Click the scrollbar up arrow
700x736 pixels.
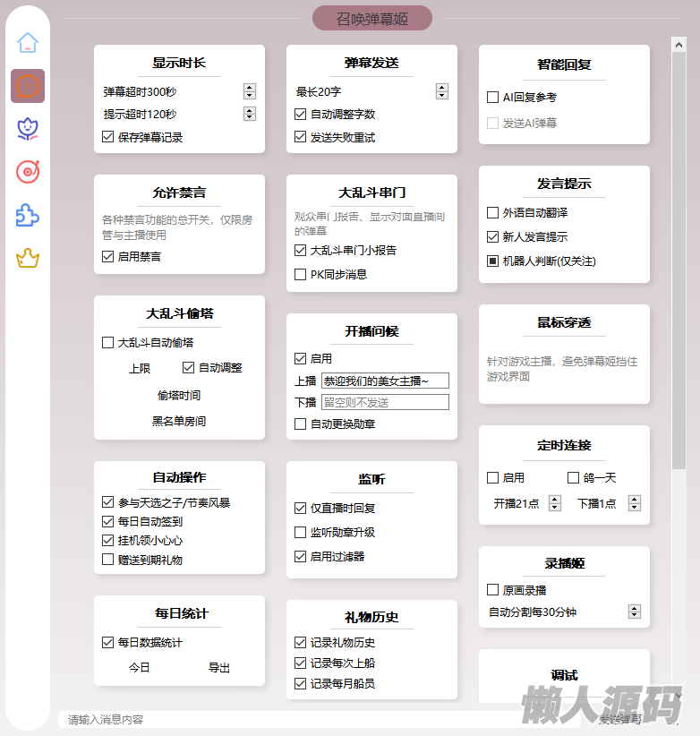tap(679, 45)
